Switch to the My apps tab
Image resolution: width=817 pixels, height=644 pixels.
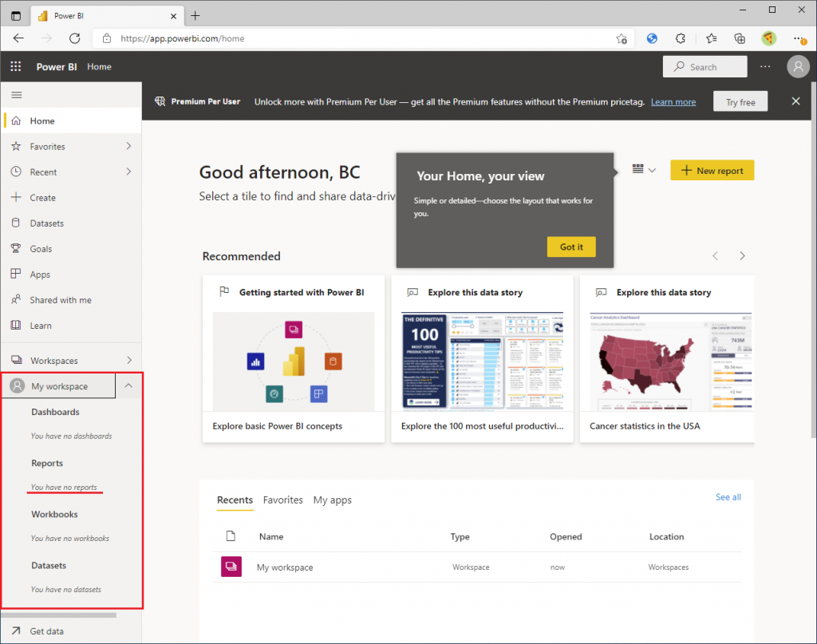pyautogui.click(x=333, y=500)
